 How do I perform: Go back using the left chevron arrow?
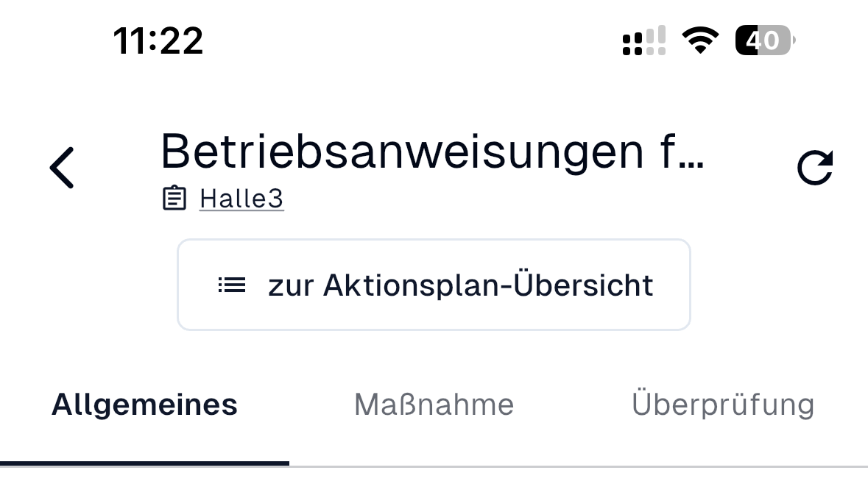coord(61,168)
